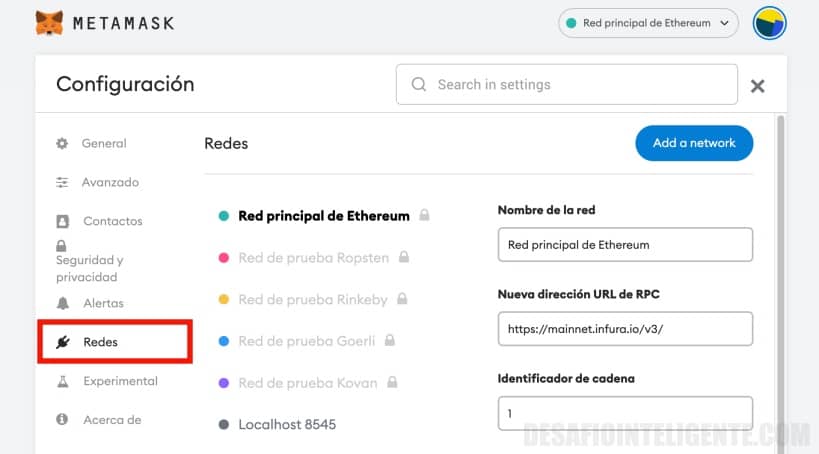Click the blue Goerli color dot

(224, 341)
